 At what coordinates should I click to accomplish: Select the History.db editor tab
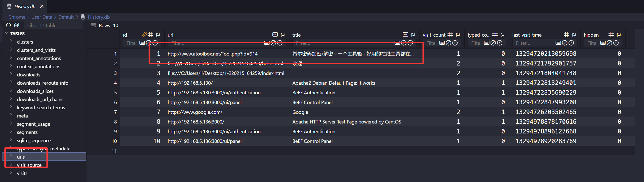click(x=25, y=6)
